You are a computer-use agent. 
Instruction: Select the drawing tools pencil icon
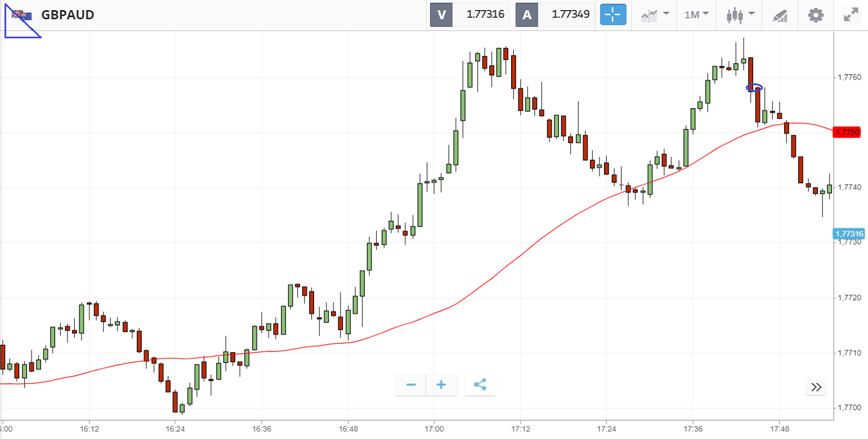point(780,15)
